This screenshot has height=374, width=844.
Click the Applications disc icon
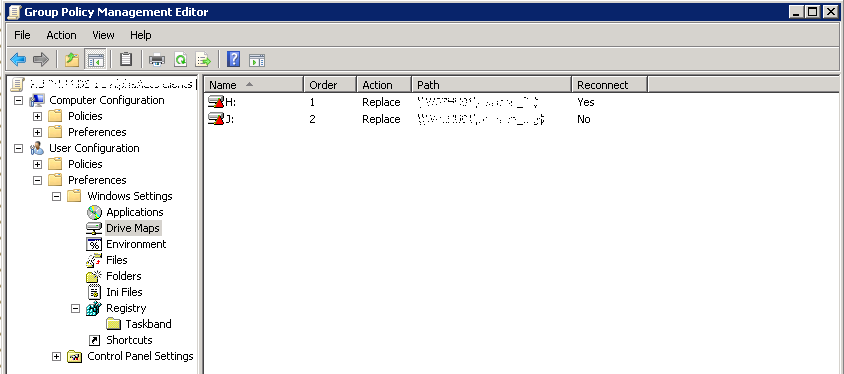click(94, 212)
